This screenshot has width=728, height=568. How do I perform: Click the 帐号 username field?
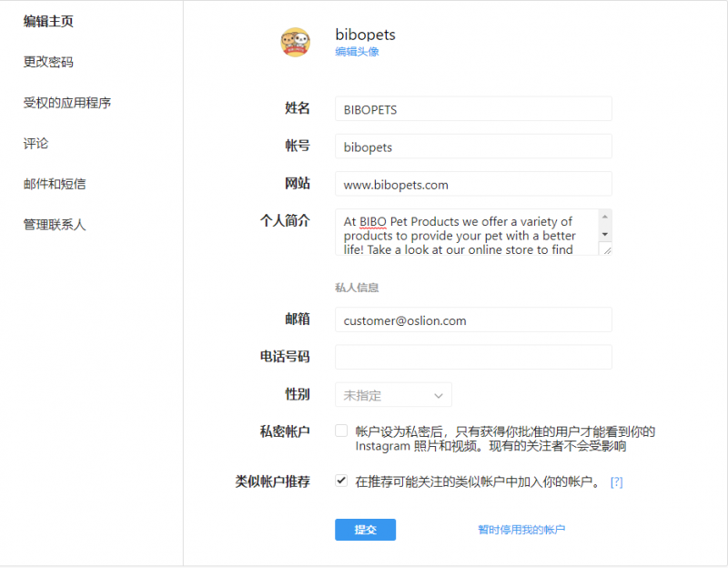[473, 147]
